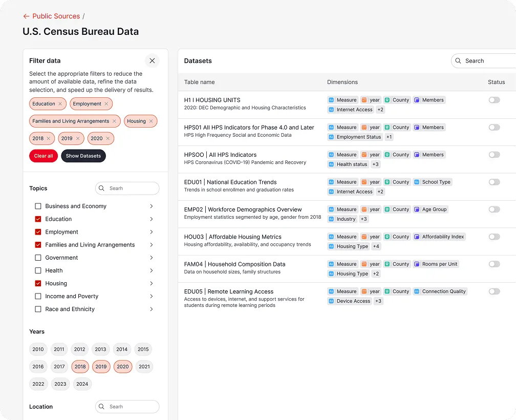Select the 2010 year chip

38,349
